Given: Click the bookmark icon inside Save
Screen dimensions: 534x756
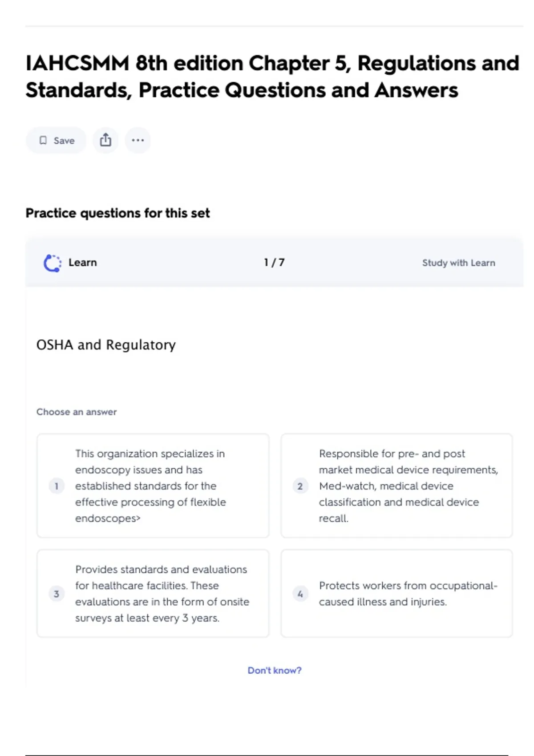Looking at the screenshot, I should (x=43, y=141).
